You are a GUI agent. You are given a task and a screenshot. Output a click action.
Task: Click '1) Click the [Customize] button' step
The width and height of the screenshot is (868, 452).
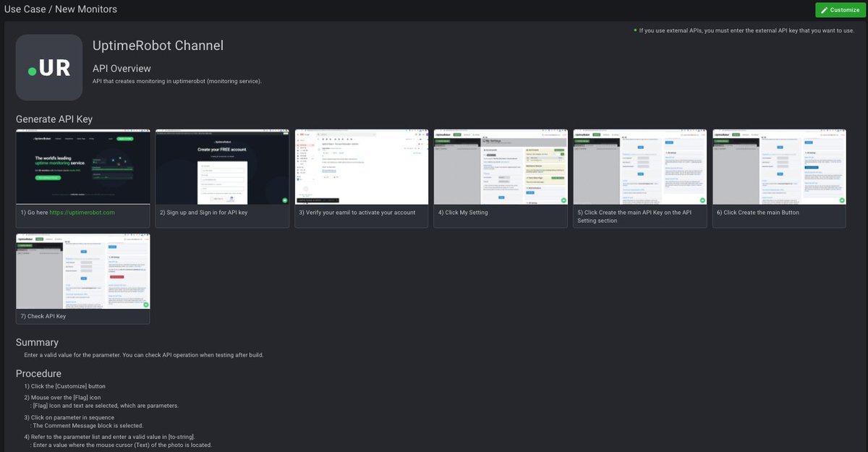coord(64,386)
